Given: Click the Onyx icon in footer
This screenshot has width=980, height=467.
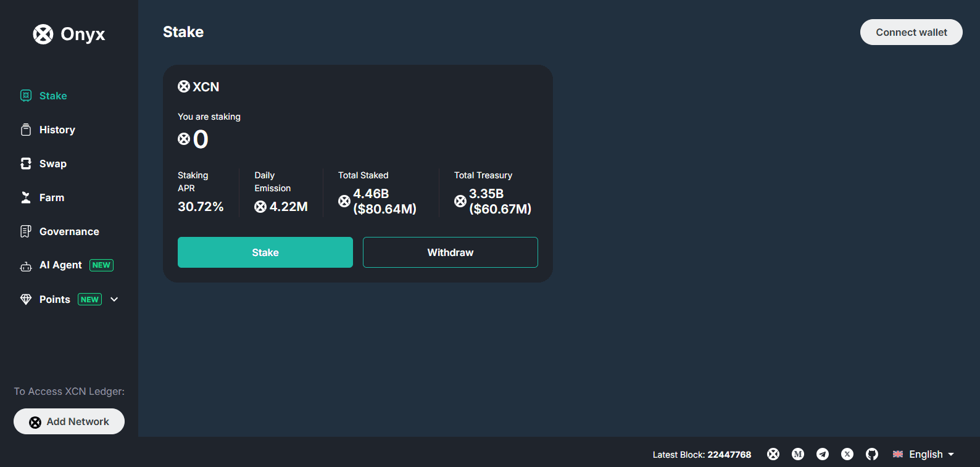Looking at the screenshot, I should (773, 454).
